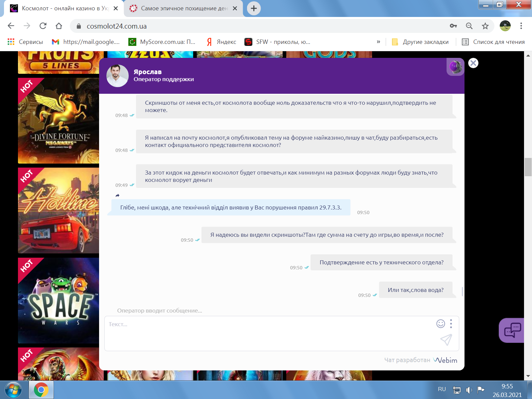The width and height of the screenshot is (532, 399).
Task: Click the page scrollbar up arrow
Action: click(x=528, y=55)
